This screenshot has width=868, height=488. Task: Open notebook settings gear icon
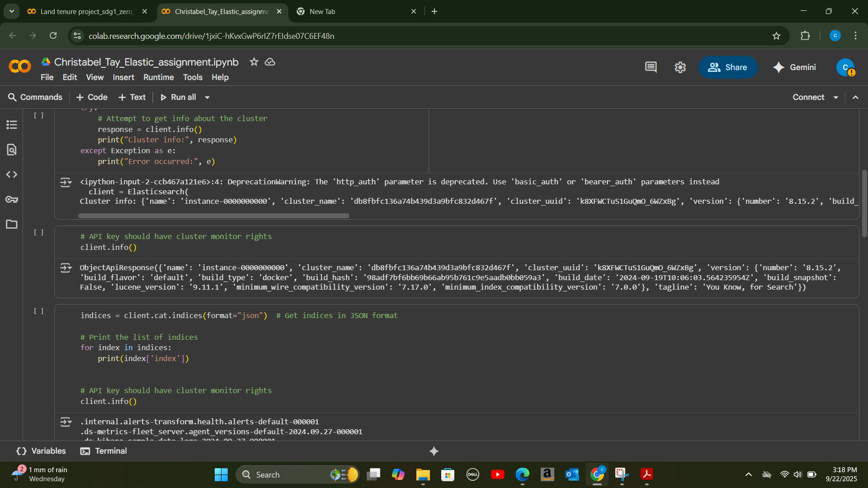tap(680, 67)
